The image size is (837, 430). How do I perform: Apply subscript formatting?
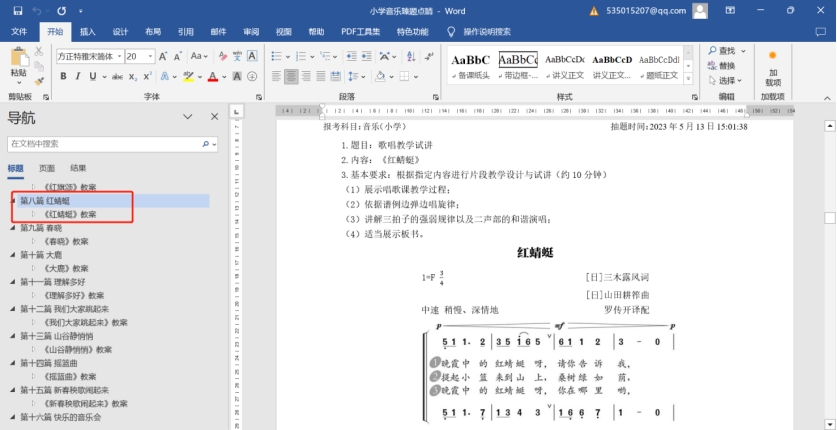pos(132,76)
